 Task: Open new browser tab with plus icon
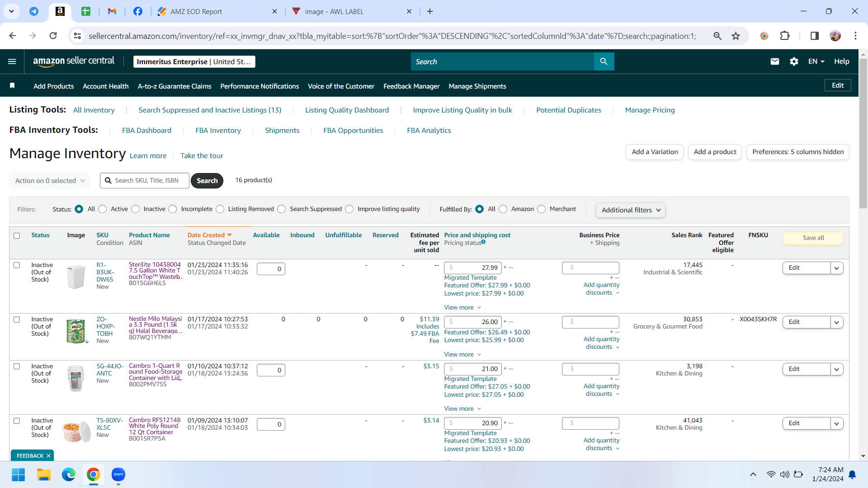(x=430, y=11)
